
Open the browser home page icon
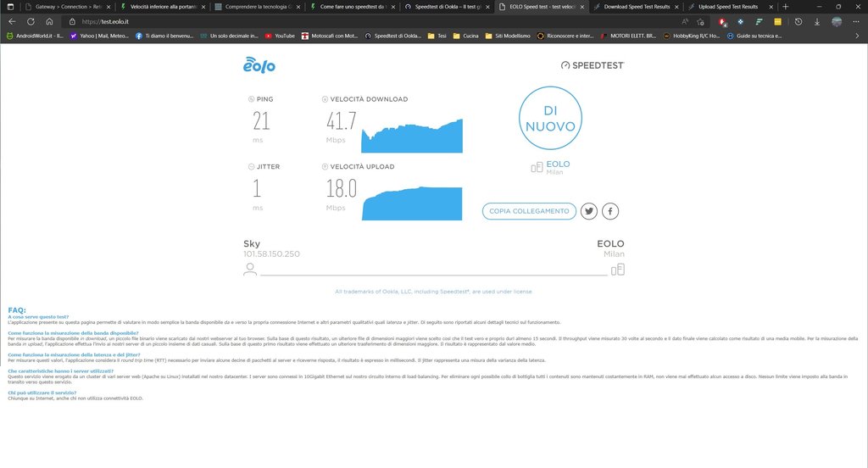tap(49, 21)
